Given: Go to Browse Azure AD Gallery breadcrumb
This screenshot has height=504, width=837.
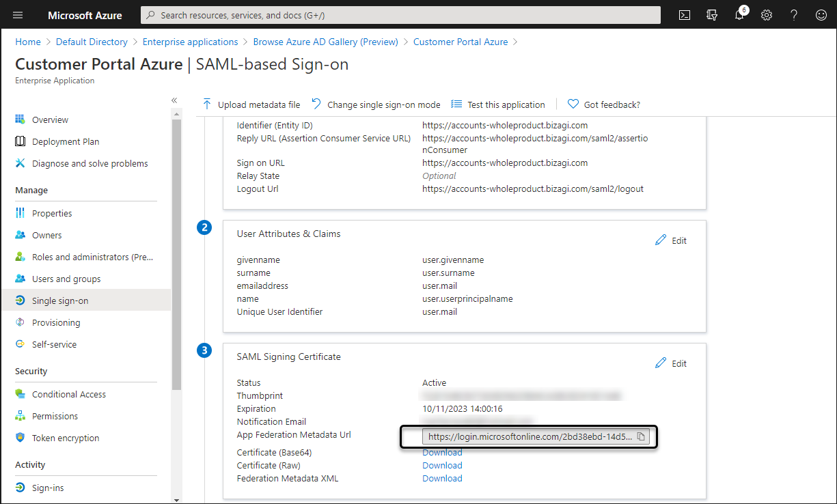Looking at the screenshot, I should coord(326,42).
